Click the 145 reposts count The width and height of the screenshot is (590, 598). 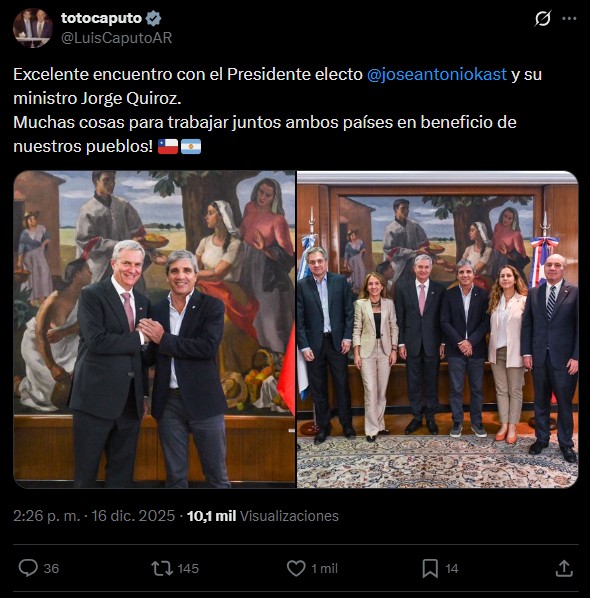[x=188, y=568]
